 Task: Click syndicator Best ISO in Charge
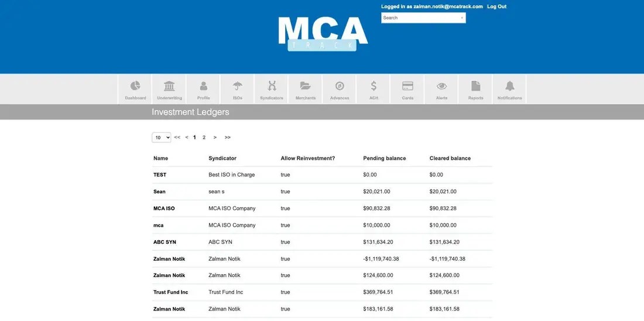point(232,175)
